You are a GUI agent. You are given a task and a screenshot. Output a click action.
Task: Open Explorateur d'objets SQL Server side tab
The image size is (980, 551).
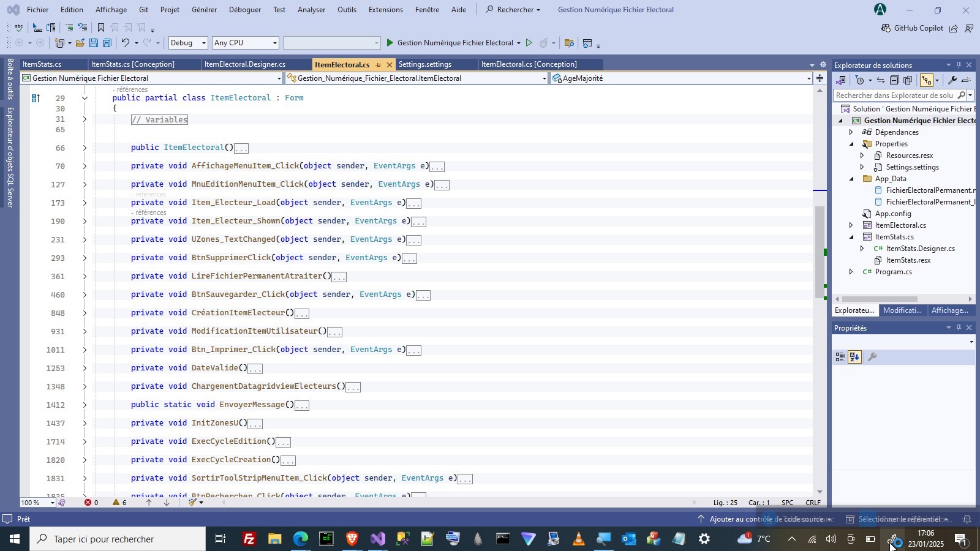(10, 157)
